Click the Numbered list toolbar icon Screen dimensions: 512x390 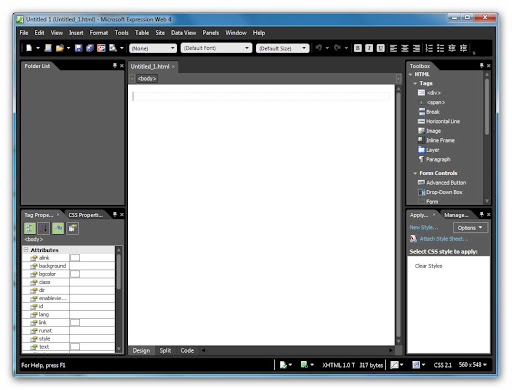pos(429,48)
